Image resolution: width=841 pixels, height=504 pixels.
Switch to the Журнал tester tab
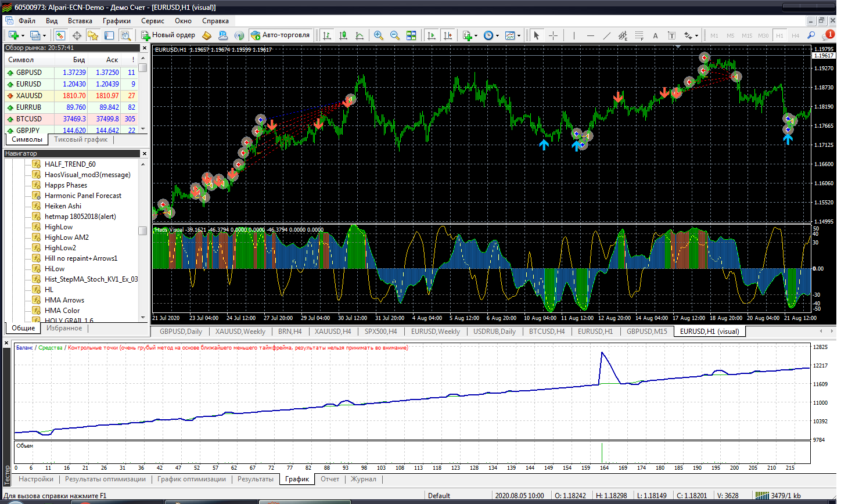coord(363,479)
